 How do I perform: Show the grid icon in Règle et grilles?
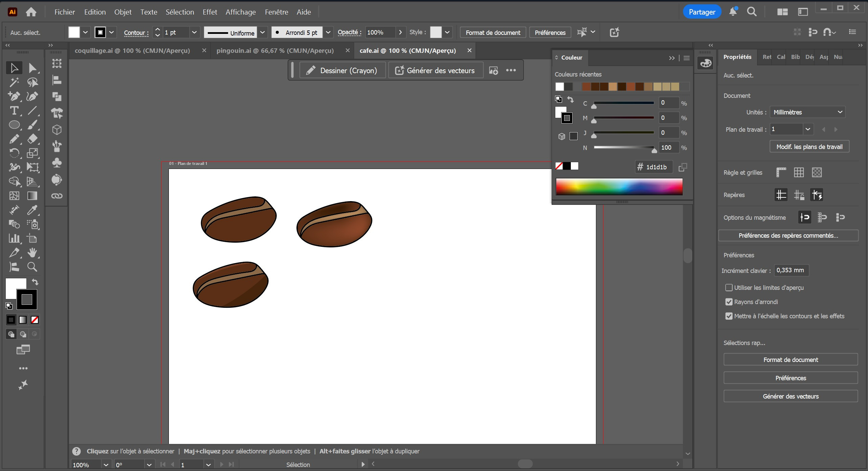pyautogui.click(x=799, y=172)
